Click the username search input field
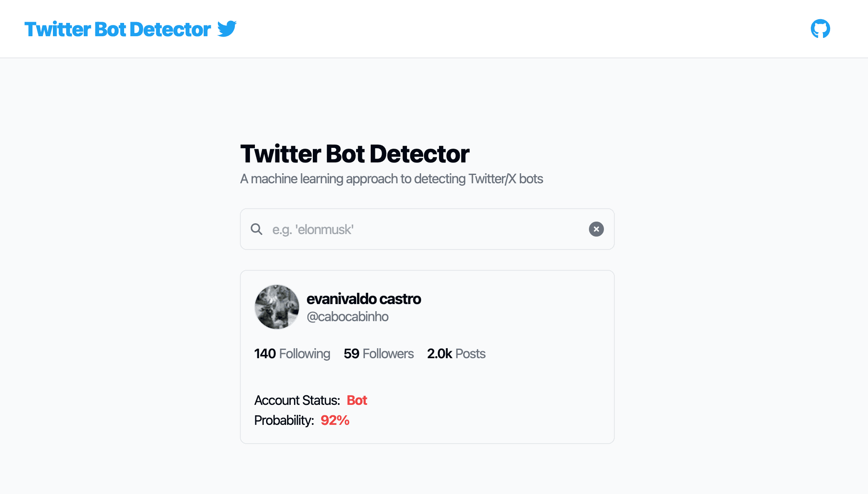Screen dimensions: 868x494 (425, 230)
